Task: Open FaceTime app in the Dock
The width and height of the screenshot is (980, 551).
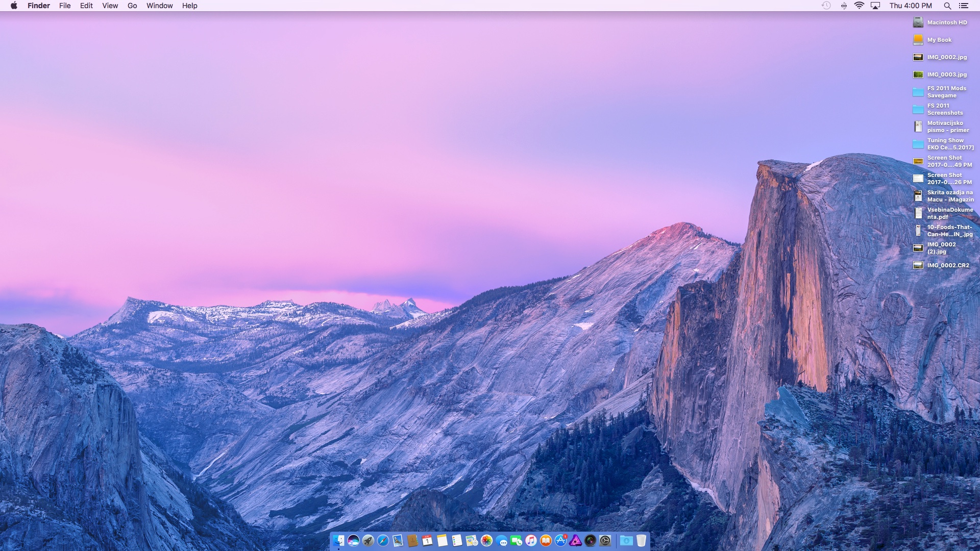Action: click(516, 541)
